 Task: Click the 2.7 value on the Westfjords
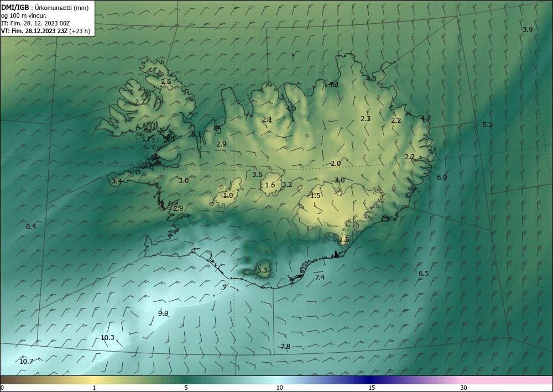(140, 102)
